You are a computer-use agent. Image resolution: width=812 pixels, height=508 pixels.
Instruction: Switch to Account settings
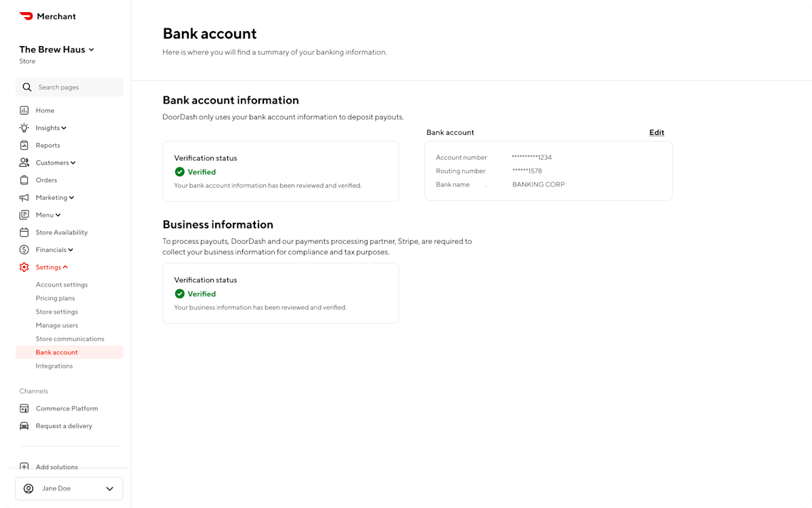coord(62,284)
